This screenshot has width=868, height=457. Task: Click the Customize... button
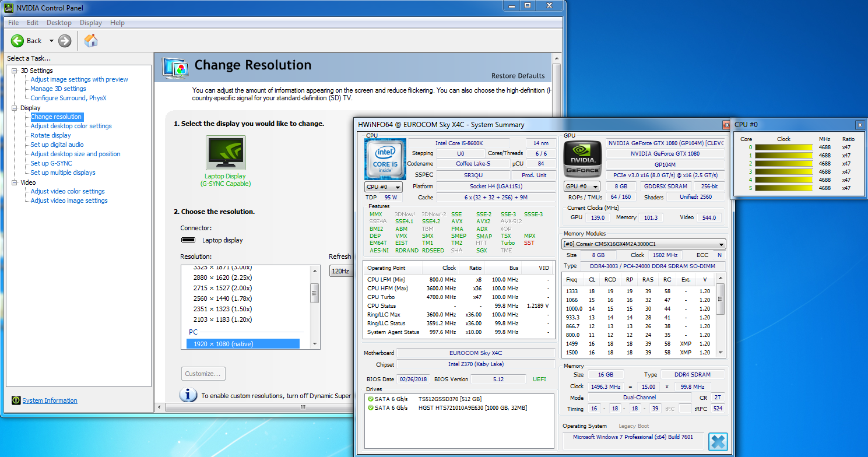click(203, 374)
